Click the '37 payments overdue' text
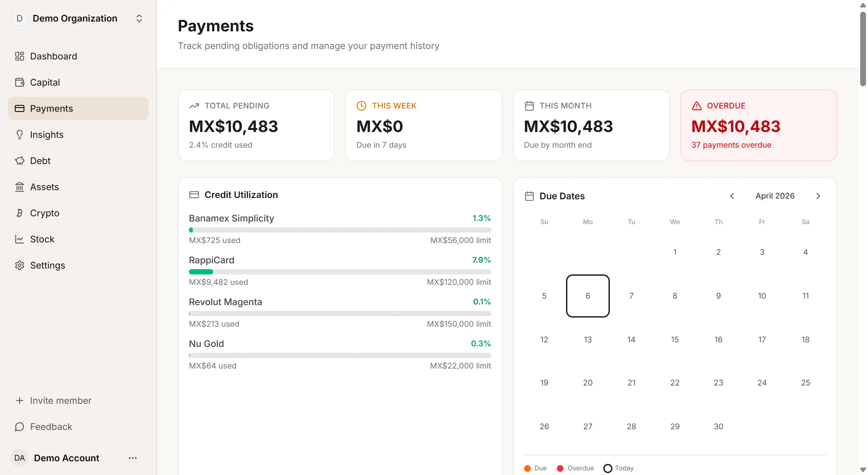The height and width of the screenshot is (475, 868). tap(731, 145)
